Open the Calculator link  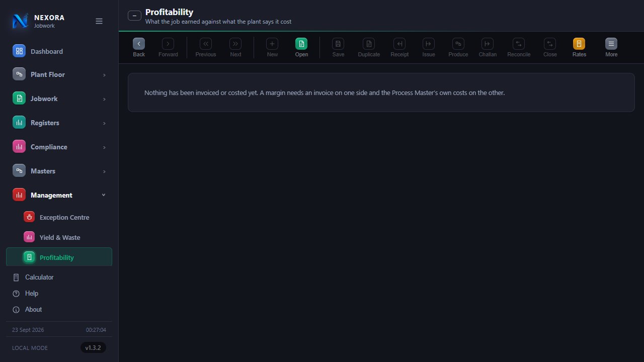(x=59, y=277)
